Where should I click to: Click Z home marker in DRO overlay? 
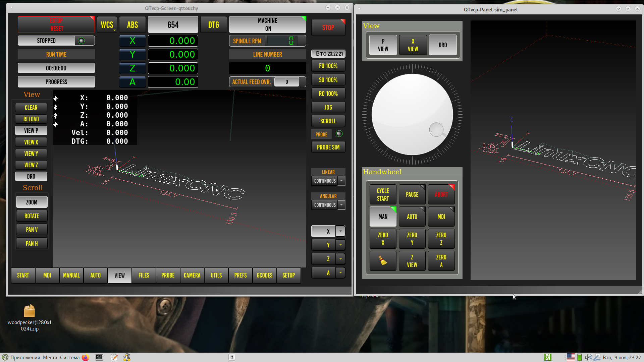56,116
